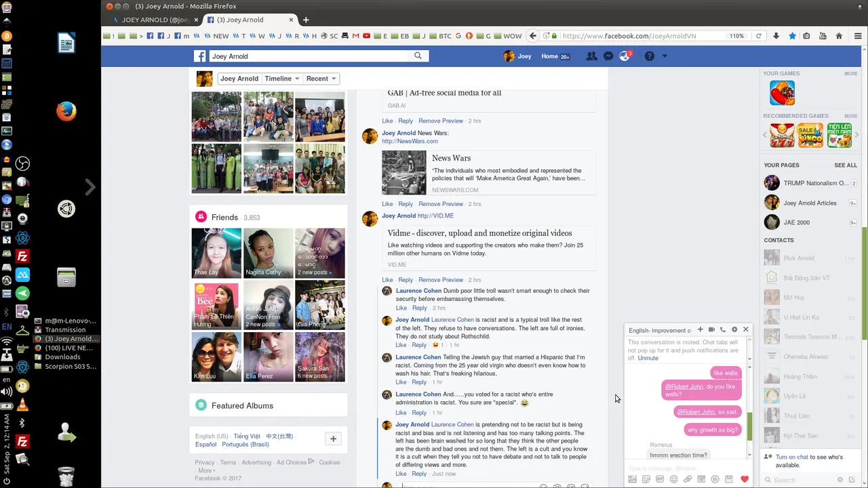Viewport: 868px width, 488px height.
Task: Launch Firefox from the desktop launcher
Action: (66, 110)
